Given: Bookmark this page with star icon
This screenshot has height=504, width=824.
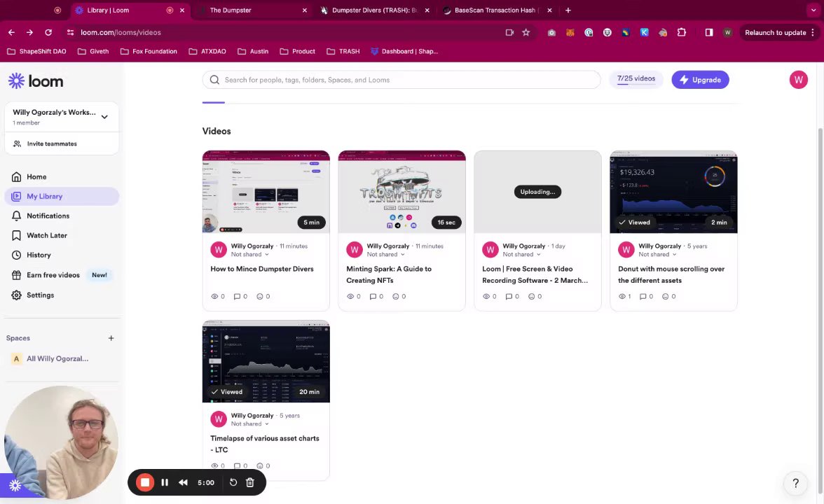Looking at the screenshot, I should click(x=526, y=32).
